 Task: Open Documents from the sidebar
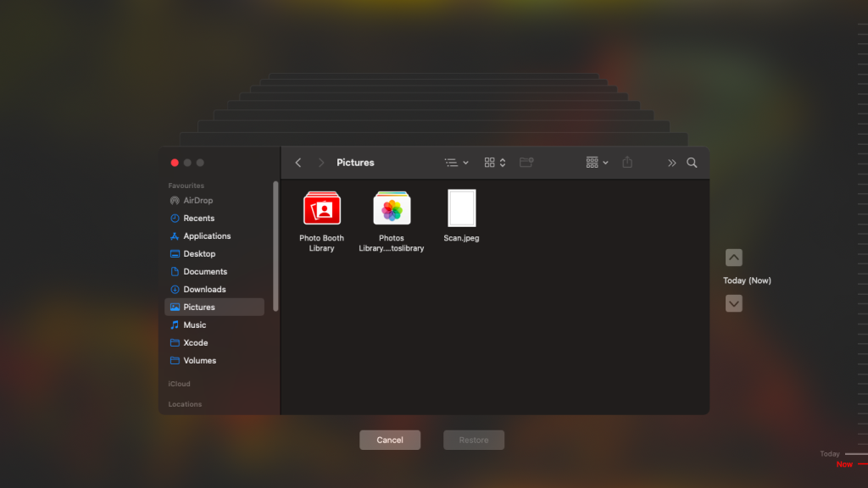[205, 272]
